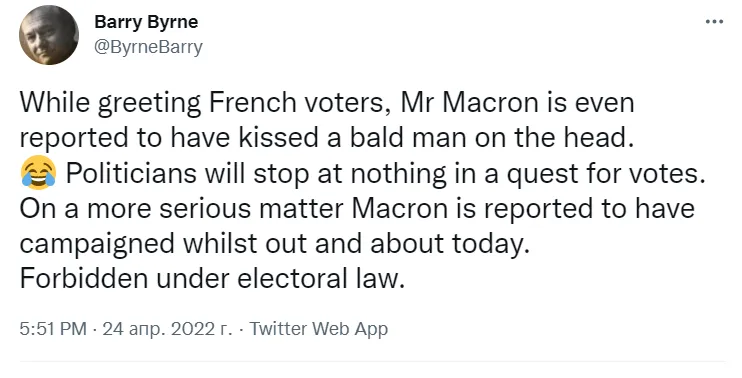Click the phrase "On a more serious matter"
Screen dimensions: 742x378
click(x=181, y=208)
